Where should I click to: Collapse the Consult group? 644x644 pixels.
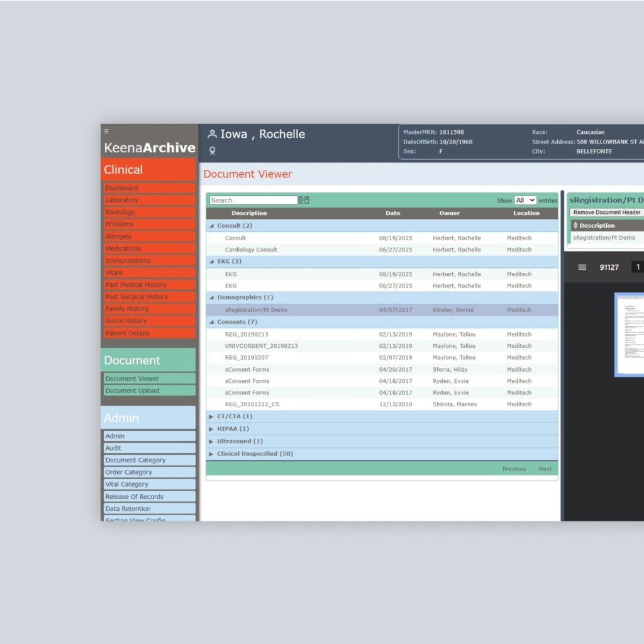(x=211, y=226)
